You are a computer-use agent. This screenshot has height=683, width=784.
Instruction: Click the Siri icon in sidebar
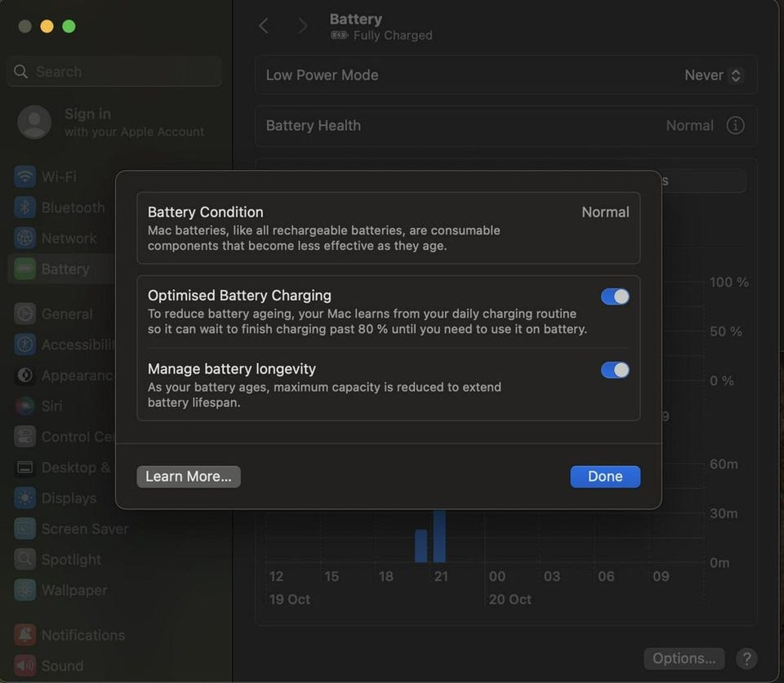tap(25, 406)
